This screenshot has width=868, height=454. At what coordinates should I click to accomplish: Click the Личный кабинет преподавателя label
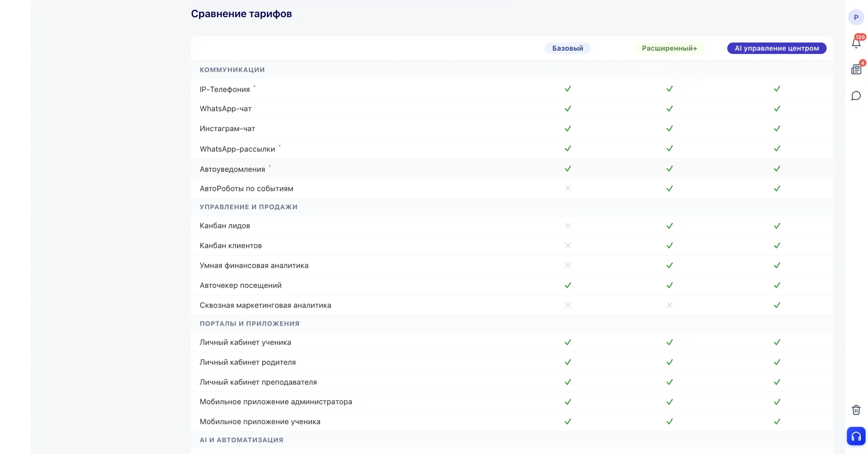pos(258,382)
